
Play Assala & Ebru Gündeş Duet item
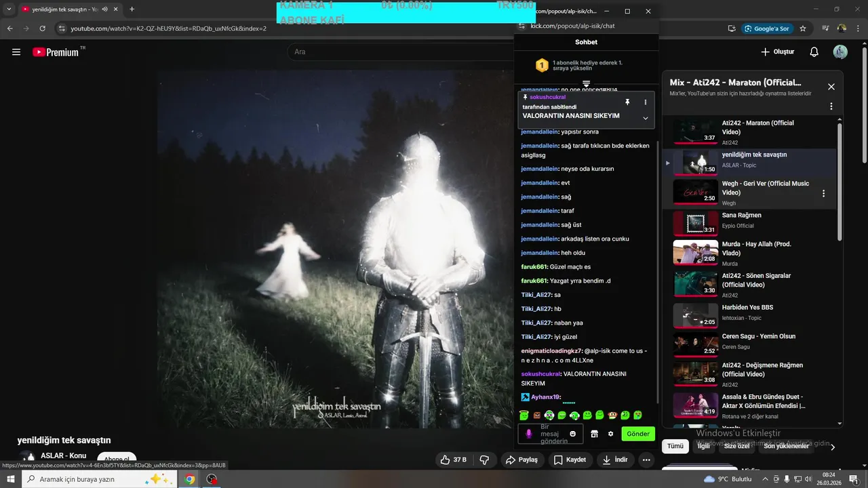[x=749, y=406]
